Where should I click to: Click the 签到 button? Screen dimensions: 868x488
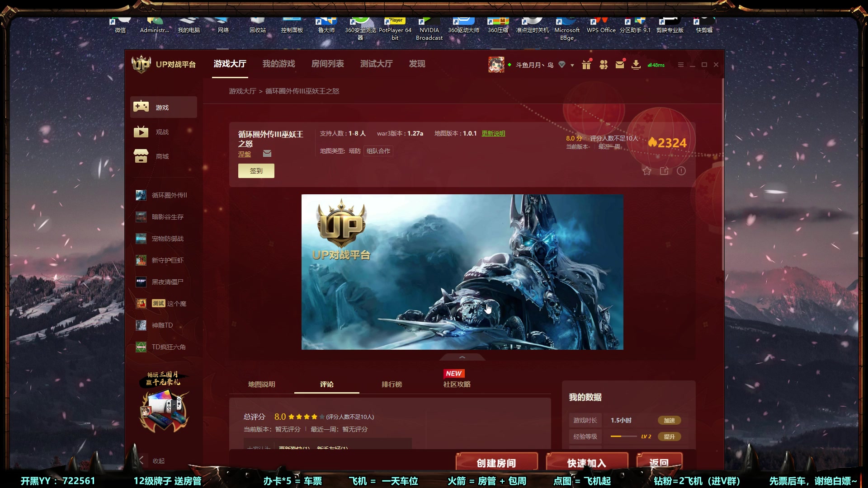coord(256,171)
